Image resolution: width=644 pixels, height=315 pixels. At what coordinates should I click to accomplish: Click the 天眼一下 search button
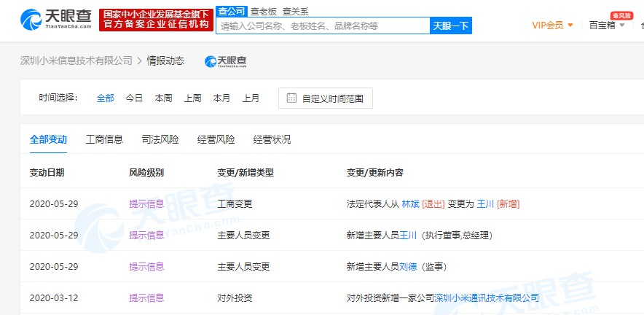(451, 26)
